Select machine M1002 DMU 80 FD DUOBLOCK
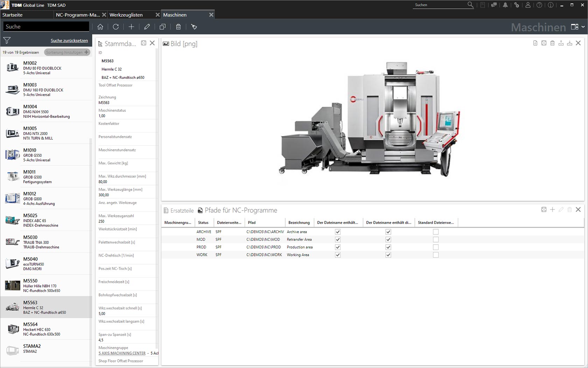 coord(45,68)
